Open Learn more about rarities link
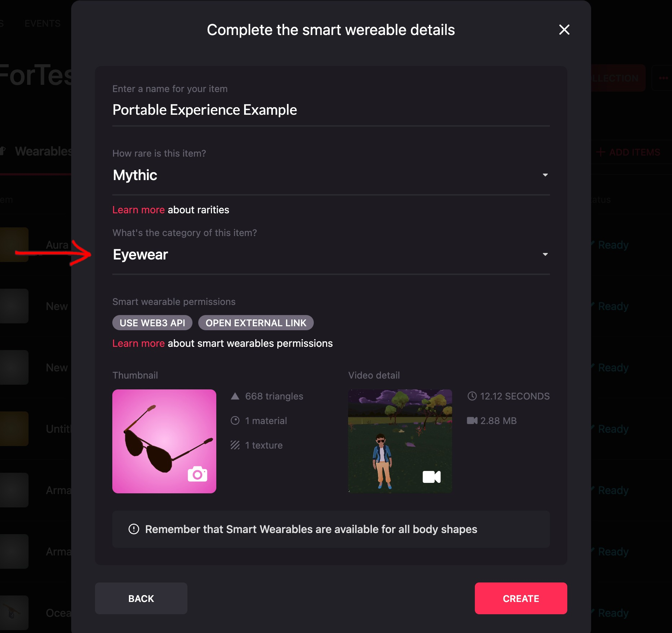The height and width of the screenshot is (633, 672). pyautogui.click(x=138, y=210)
